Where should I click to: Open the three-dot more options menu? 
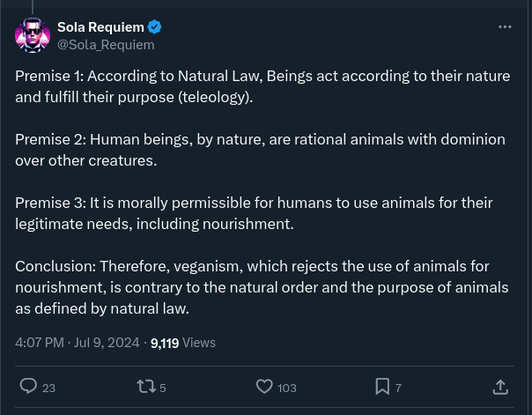pyautogui.click(x=505, y=27)
